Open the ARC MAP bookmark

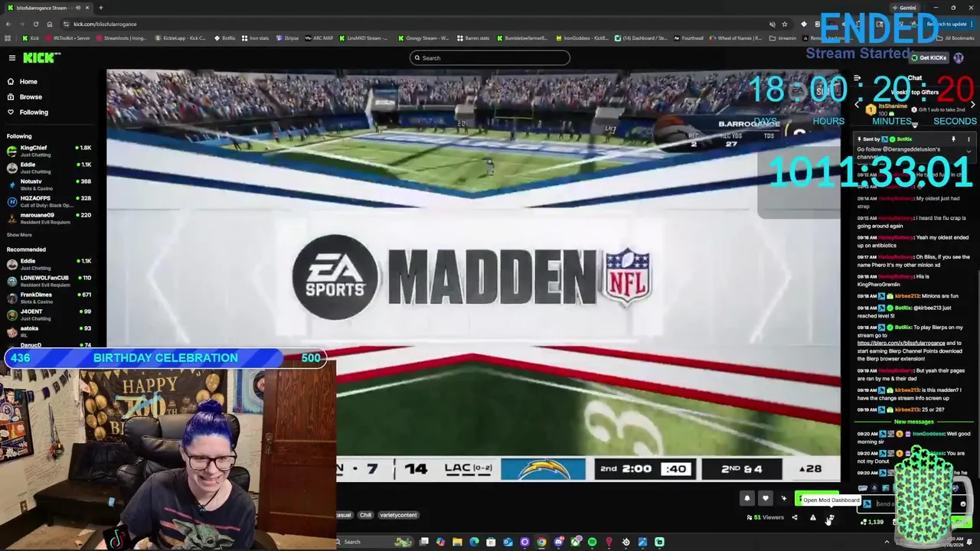319,37
